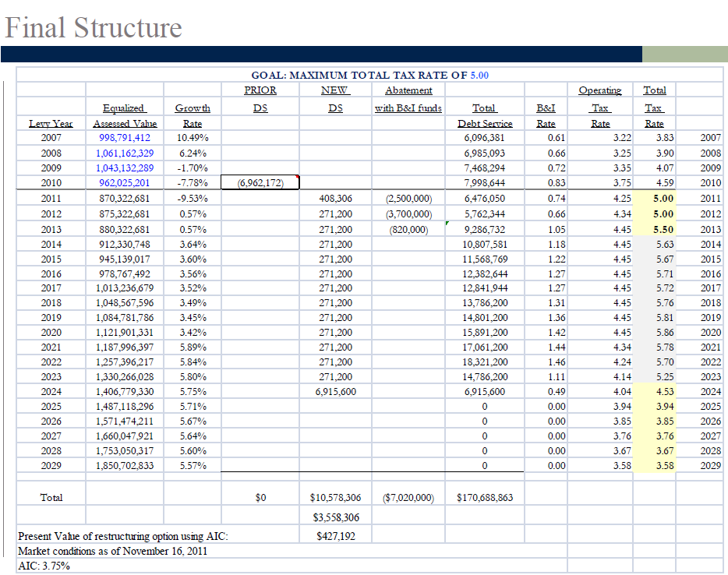Click the Final Structure slide title
This screenshot has height=575, width=728.
point(94,27)
